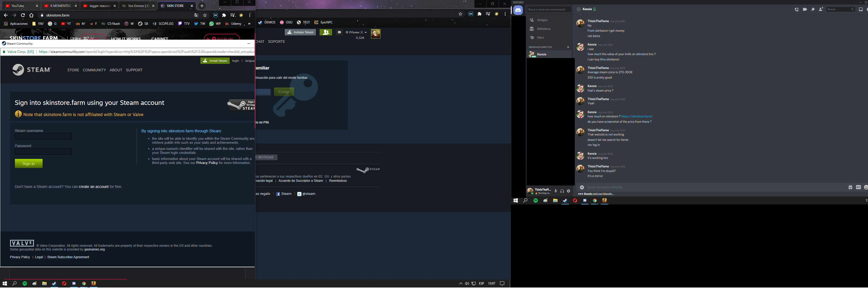Attach a file with the plus icon

(582, 187)
